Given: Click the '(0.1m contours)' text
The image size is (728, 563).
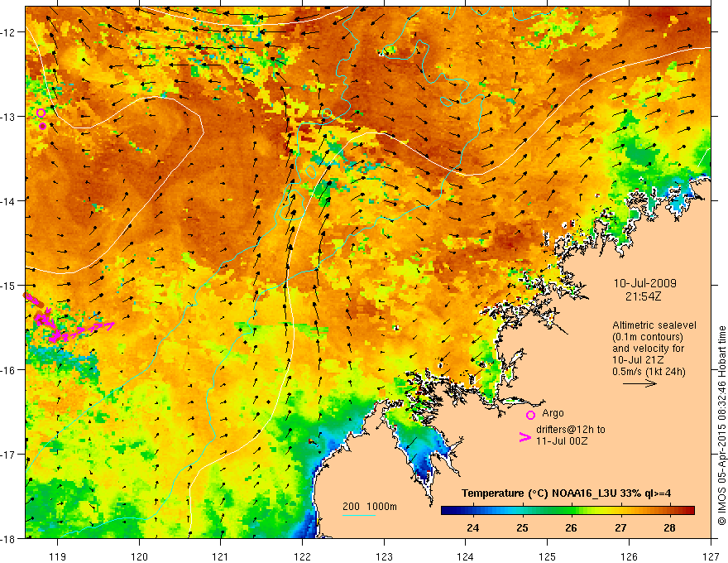Looking at the screenshot, I should 648,337.
